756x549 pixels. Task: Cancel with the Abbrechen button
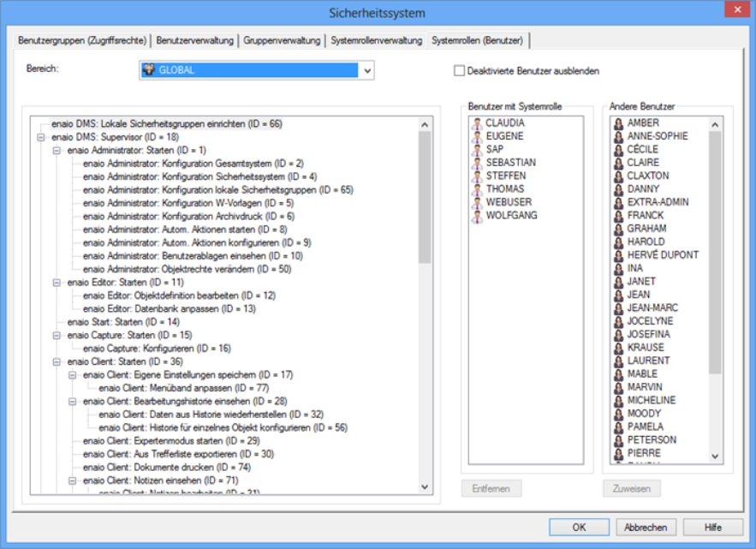(x=646, y=528)
